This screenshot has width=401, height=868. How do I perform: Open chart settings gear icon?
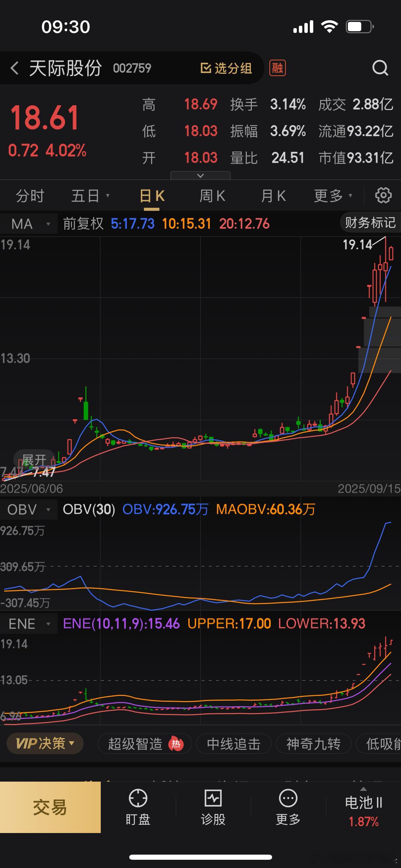(383, 195)
